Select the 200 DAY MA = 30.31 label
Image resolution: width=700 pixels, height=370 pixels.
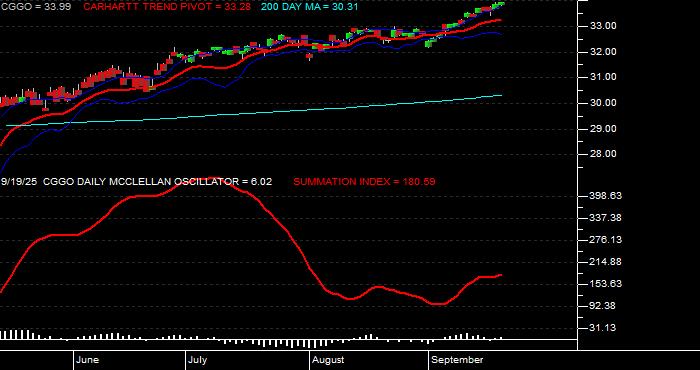309,7
